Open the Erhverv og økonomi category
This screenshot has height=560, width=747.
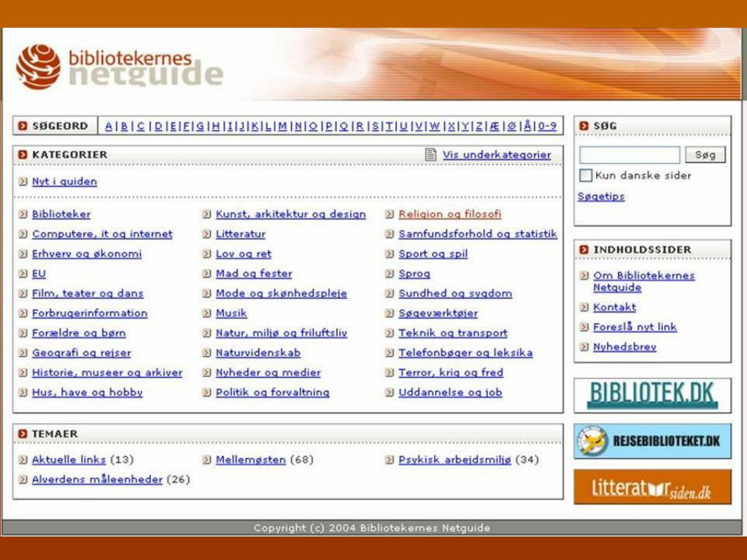pyautogui.click(x=87, y=254)
